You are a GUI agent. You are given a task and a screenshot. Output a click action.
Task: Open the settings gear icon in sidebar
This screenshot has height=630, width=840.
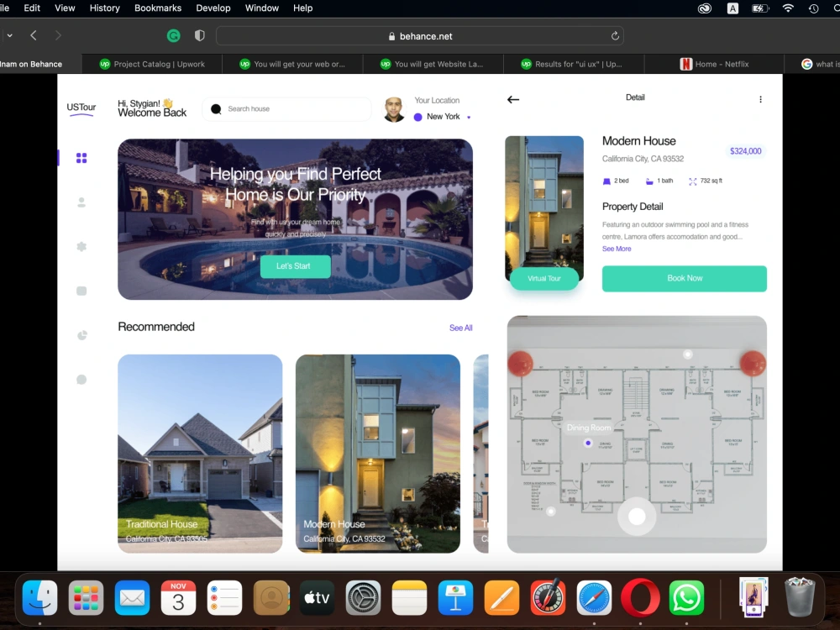(81, 246)
